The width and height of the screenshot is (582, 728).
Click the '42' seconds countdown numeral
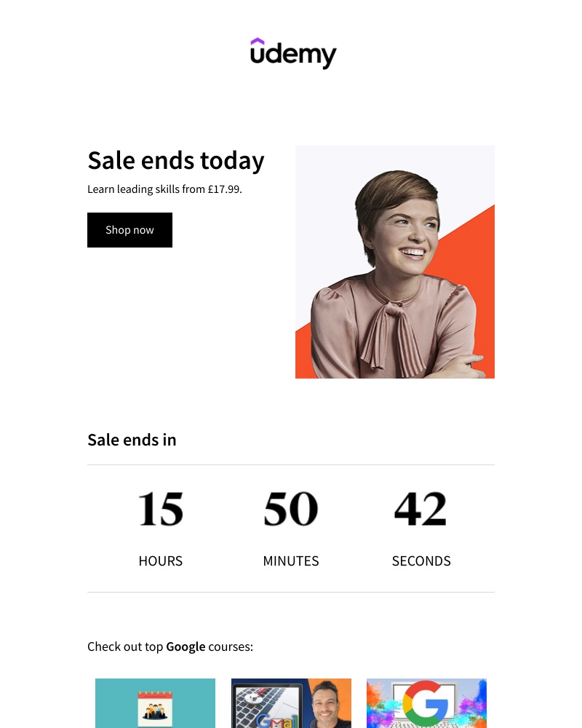[420, 508]
